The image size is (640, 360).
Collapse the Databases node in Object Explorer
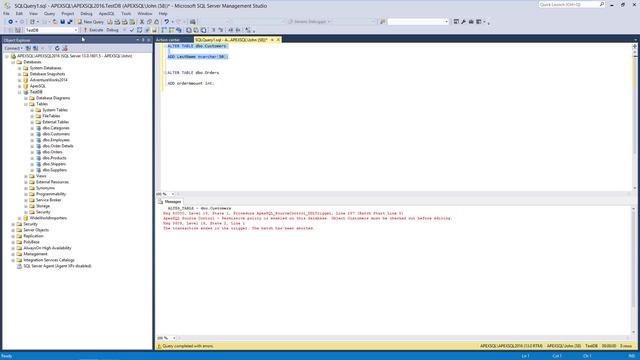point(13,62)
